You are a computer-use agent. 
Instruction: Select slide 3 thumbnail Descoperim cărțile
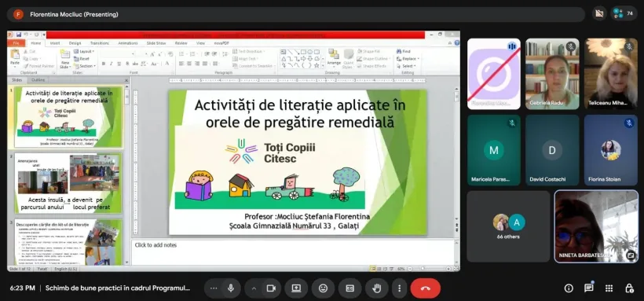coord(68,242)
